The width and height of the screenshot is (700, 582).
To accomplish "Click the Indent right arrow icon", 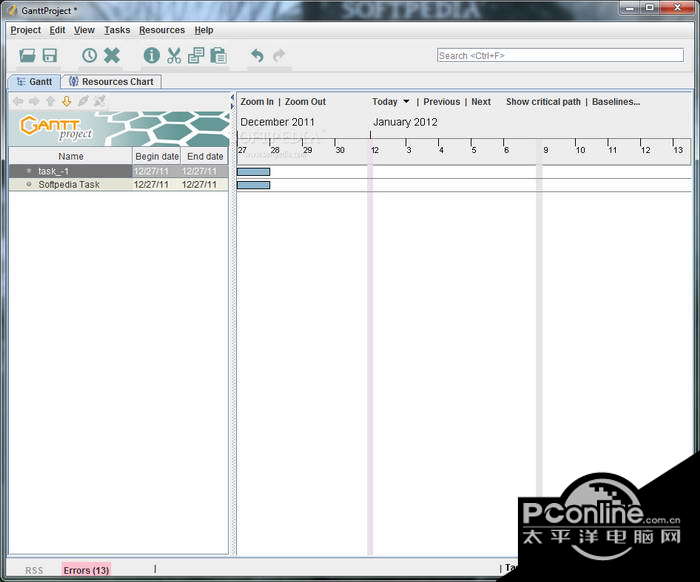I will (34, 101).
